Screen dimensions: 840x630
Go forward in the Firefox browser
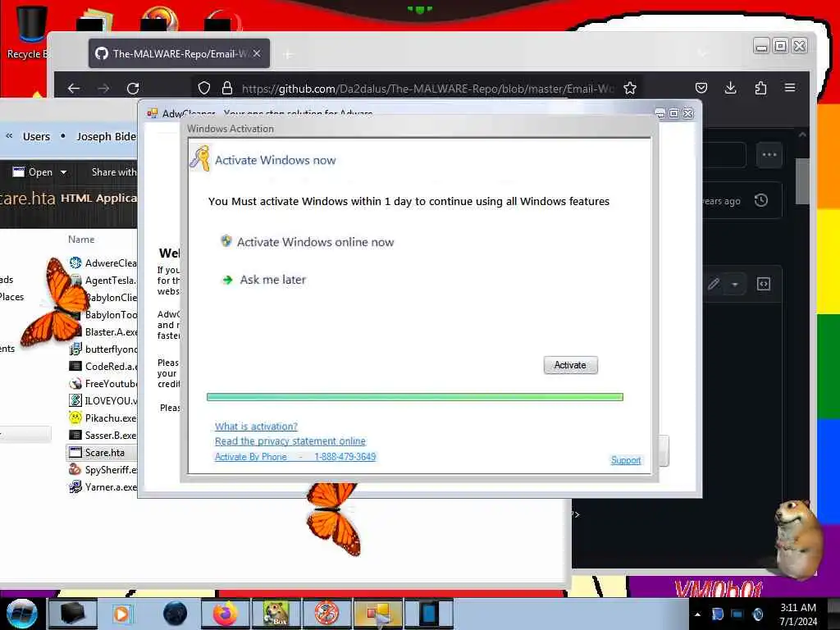coord(103,89)
